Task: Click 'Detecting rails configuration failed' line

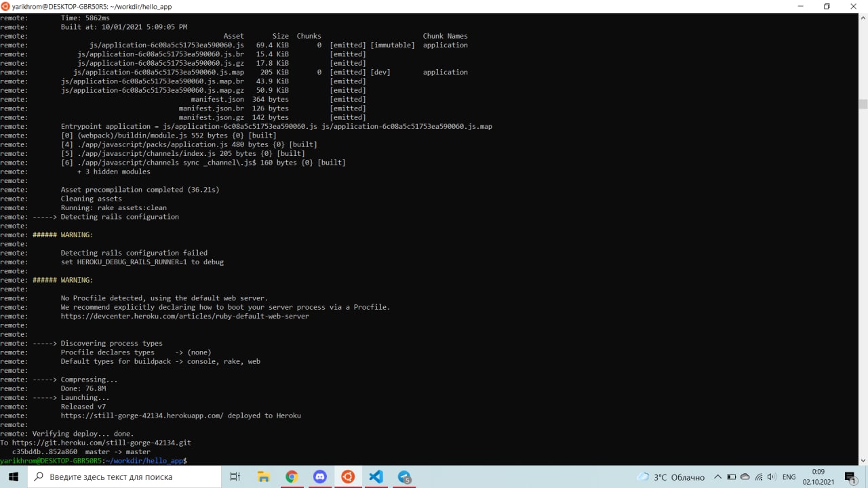Action: tap(134, 253)
